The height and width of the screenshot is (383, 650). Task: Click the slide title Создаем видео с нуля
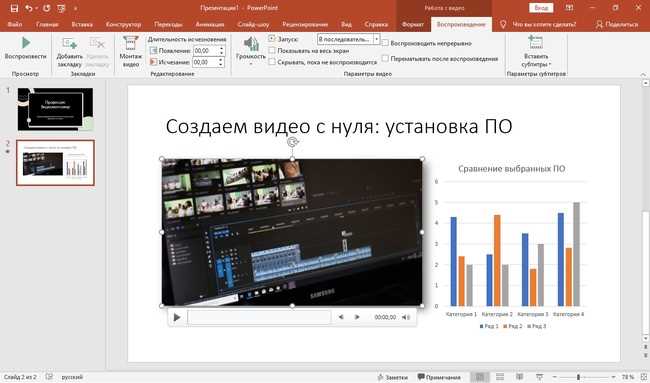(339, 126)
